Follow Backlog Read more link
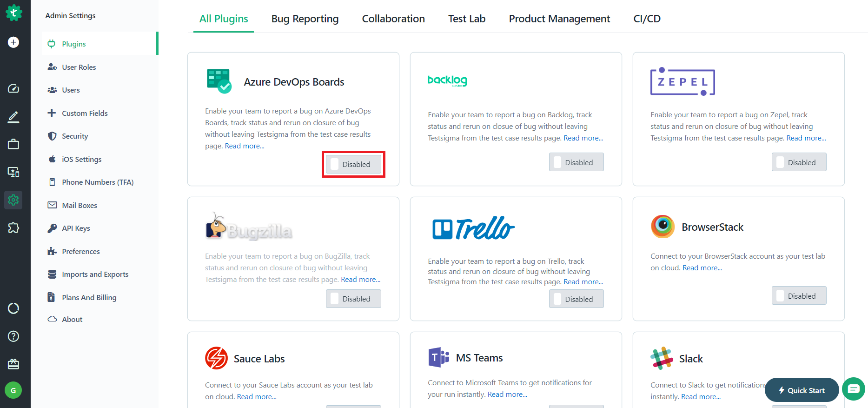 [583, 138]
